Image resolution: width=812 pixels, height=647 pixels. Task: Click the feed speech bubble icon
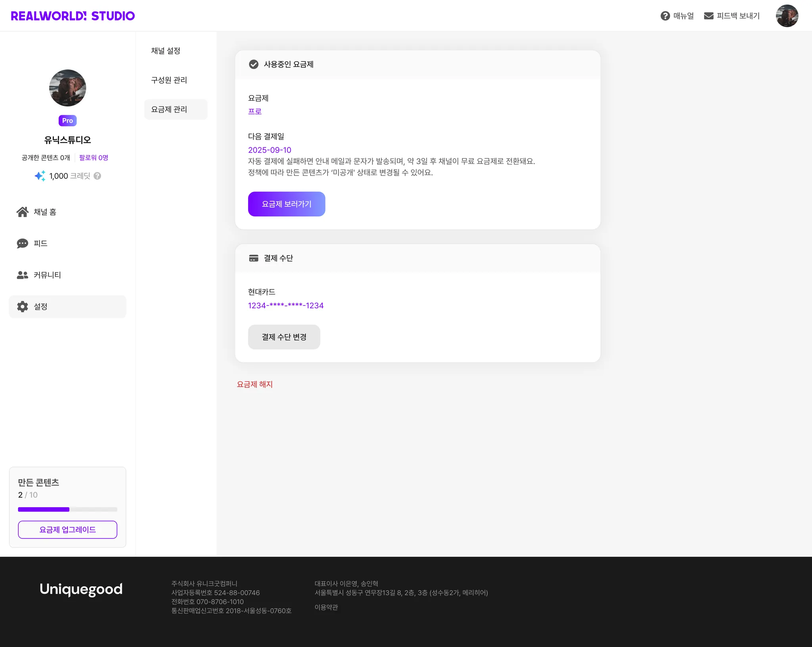23,243
